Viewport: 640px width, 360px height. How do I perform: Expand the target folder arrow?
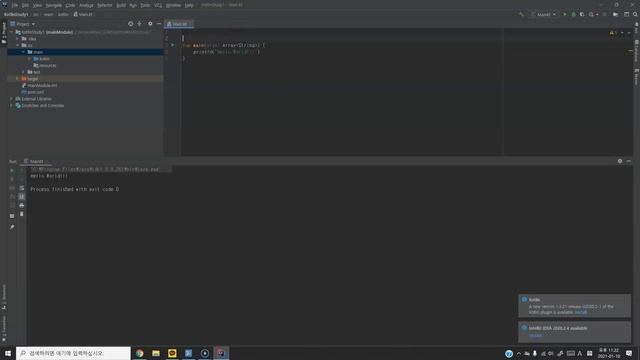point(18,78)
